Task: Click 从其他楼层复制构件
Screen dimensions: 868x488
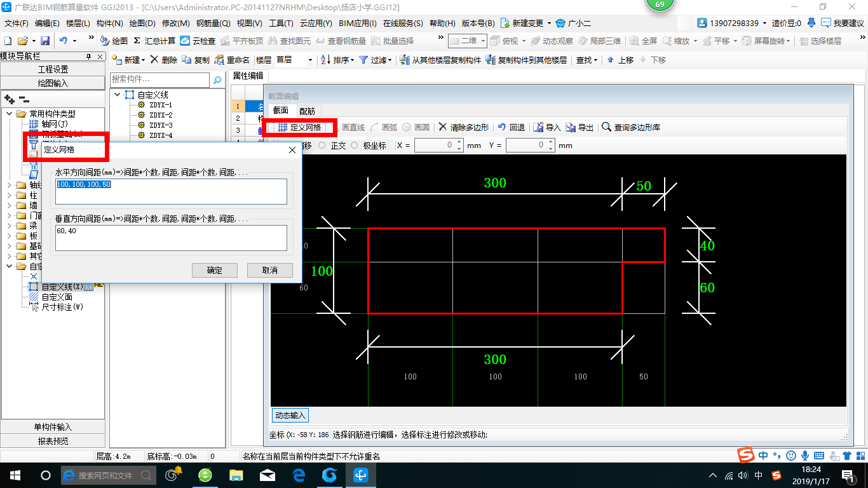Action: [x=441, y=60]
